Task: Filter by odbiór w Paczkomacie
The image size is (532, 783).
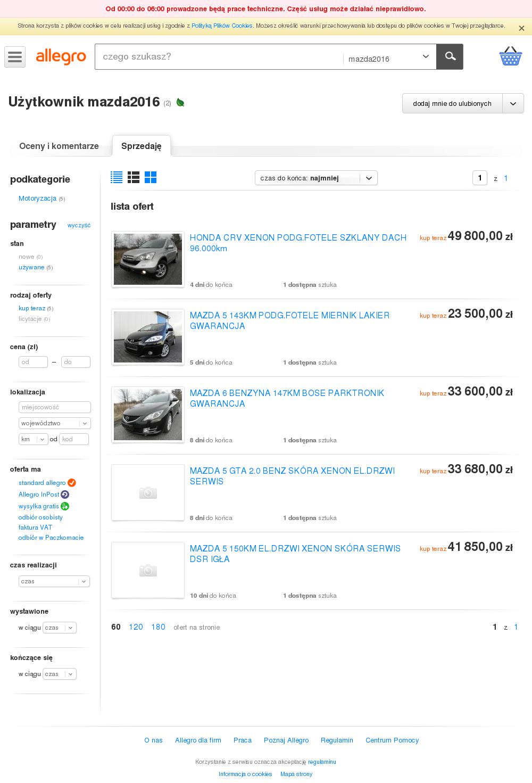Action: (x=51, y=538)
